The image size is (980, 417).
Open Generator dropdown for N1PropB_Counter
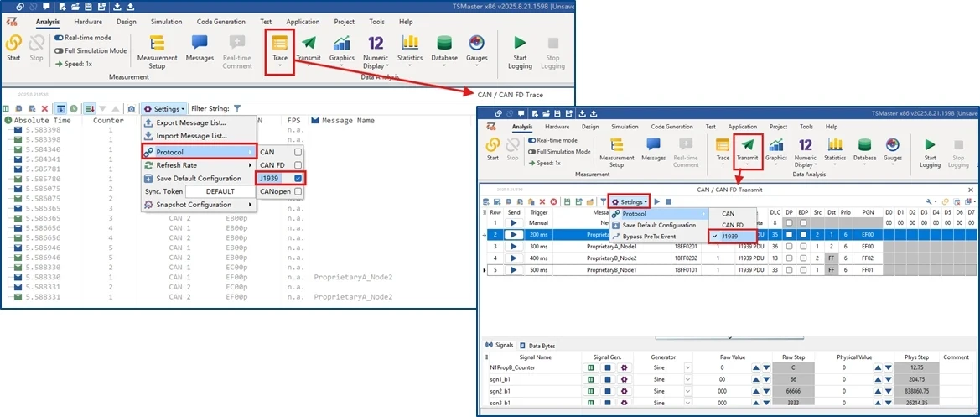tap(689, 367)
